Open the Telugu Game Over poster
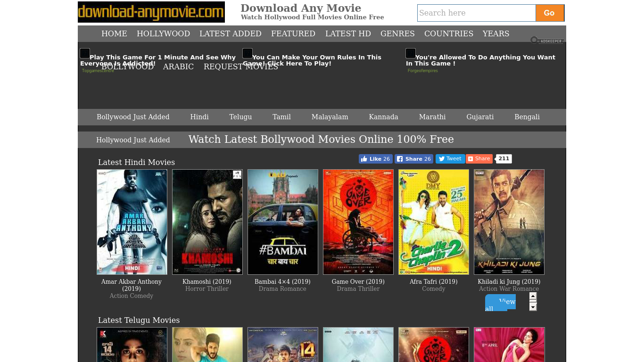Image resolution: width=644 pixels, height=362 pixels. pos(434,345)
